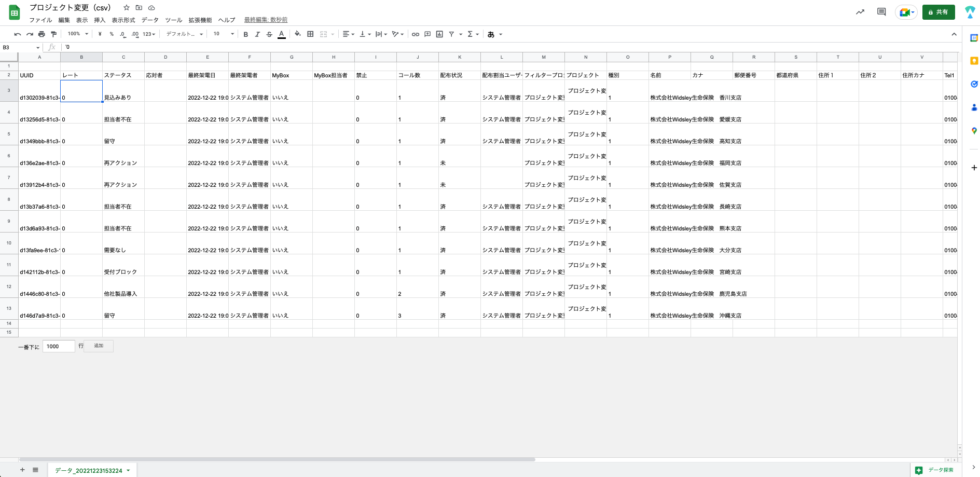This screenshot has height=477, width=980.
Task: Insert a chart from the toolbar
Action: pos(439,34)
